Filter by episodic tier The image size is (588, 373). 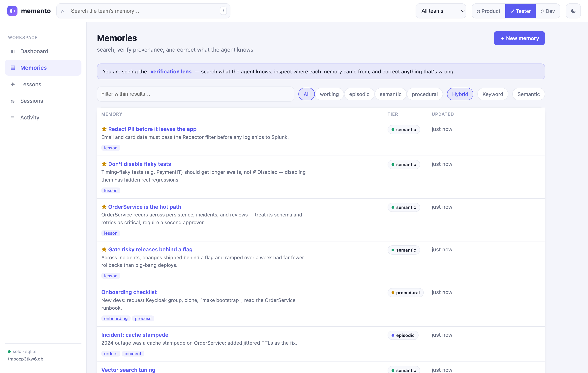coord(359,94)
